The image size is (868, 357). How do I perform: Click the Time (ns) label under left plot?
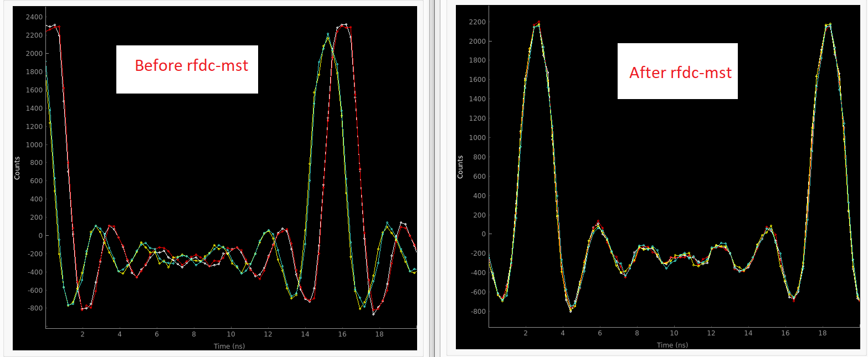point(229,346)
